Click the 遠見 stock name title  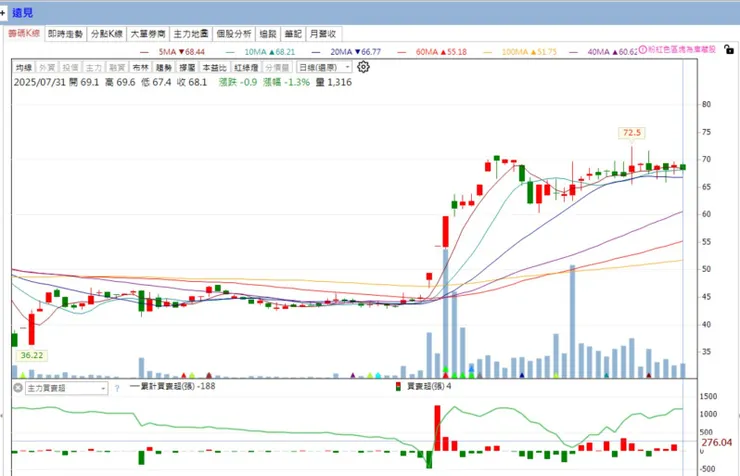pyautogui.click(x=22, y=13)
